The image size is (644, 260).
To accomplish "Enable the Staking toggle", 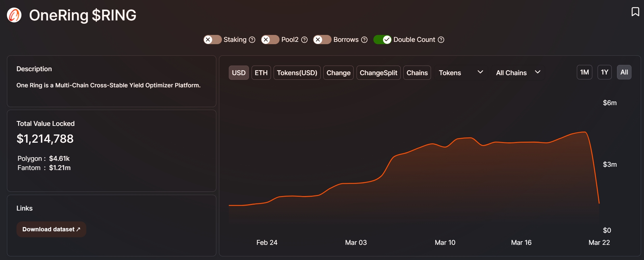I will [x=212, y=40].
